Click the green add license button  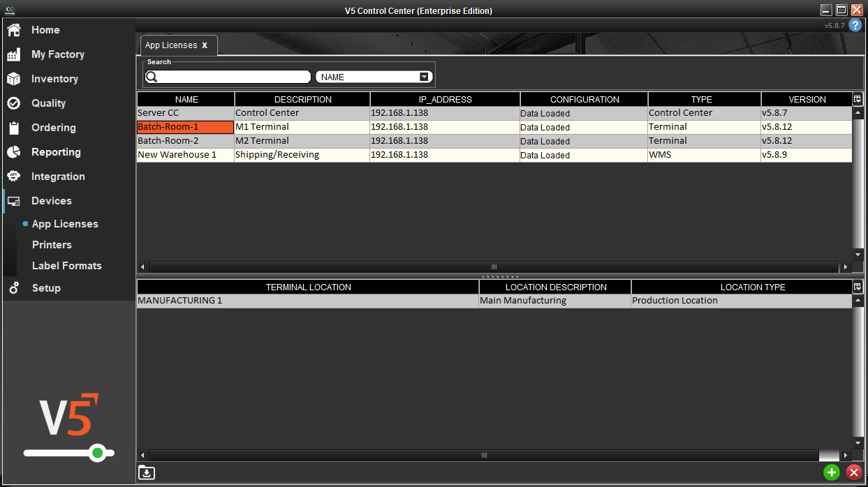coord(831,472)
